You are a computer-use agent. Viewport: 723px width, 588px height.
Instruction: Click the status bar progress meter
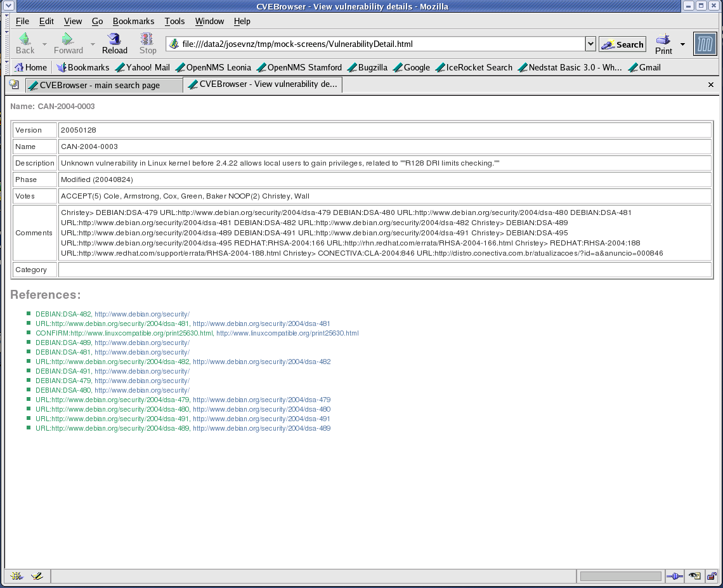click(x=620, y=576)
